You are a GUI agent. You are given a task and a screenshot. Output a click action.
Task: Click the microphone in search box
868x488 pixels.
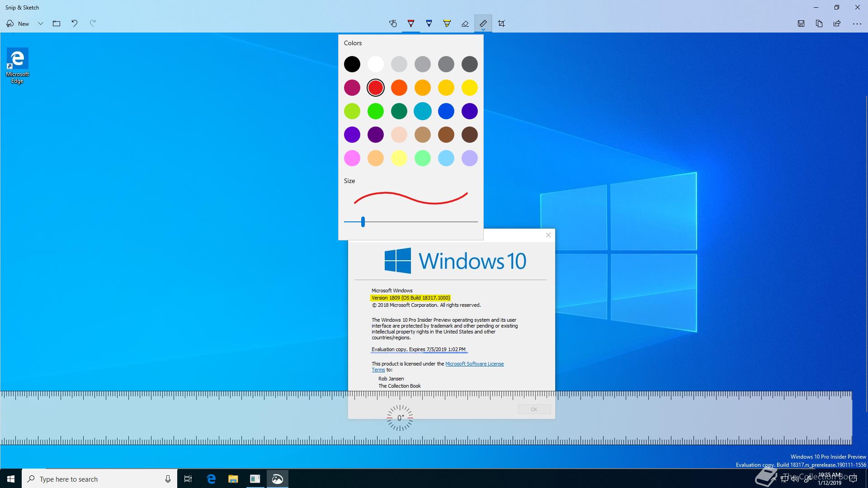tap(168, 479)
